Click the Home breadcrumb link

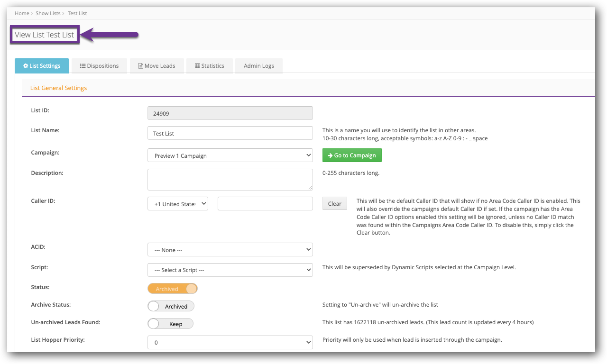[x=22, y=13]
